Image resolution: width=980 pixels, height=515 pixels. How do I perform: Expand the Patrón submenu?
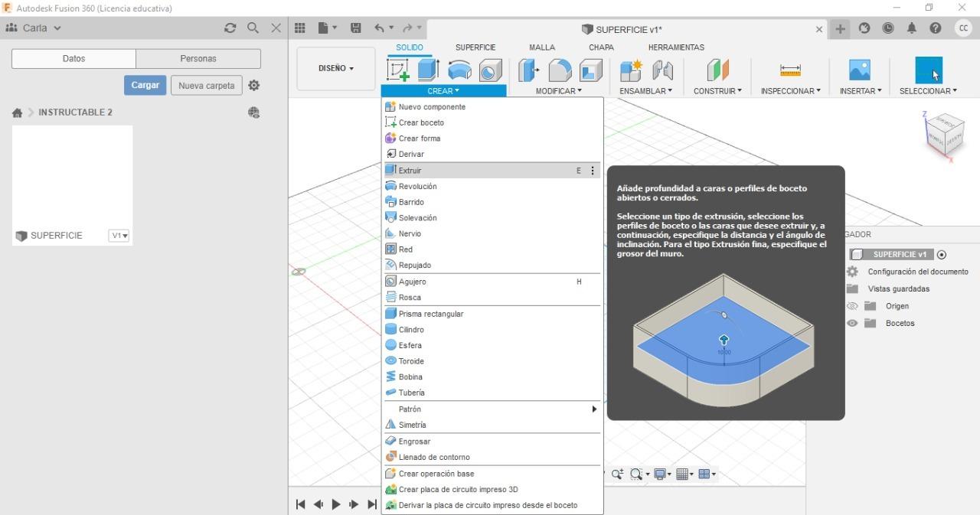coord(492,409)
